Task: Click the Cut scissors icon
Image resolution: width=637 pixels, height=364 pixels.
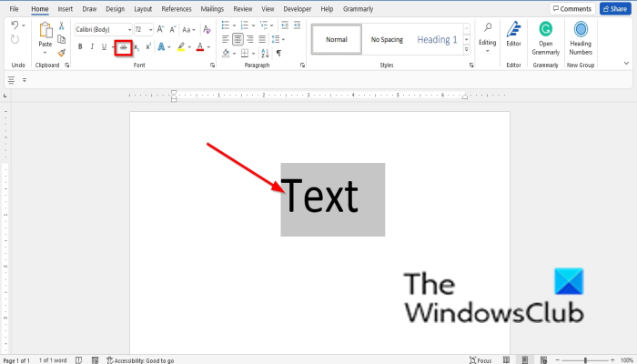Action: (x=61, y=27)
